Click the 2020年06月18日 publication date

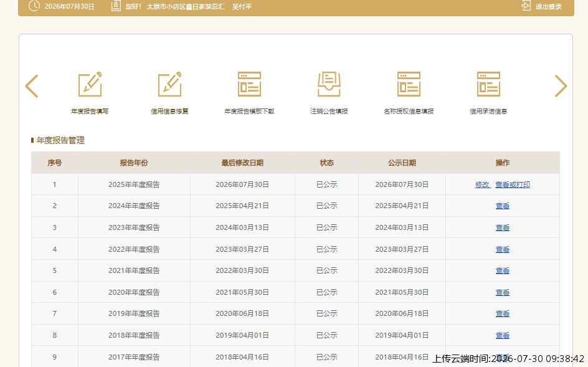[402, 313]
